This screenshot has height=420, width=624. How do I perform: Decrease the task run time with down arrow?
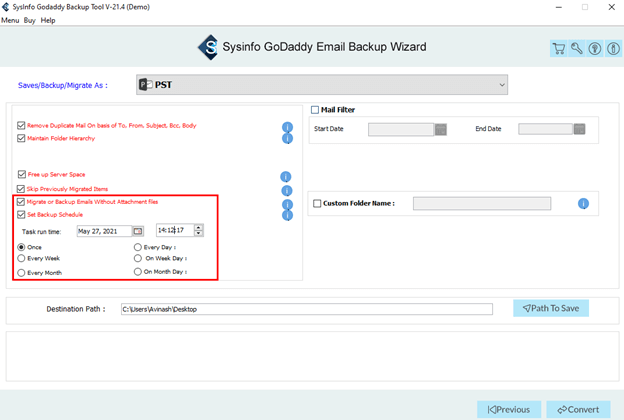point(199,233)
